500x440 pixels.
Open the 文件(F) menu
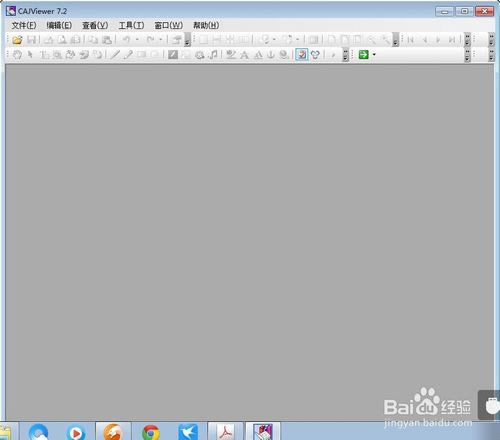(24, 25)
